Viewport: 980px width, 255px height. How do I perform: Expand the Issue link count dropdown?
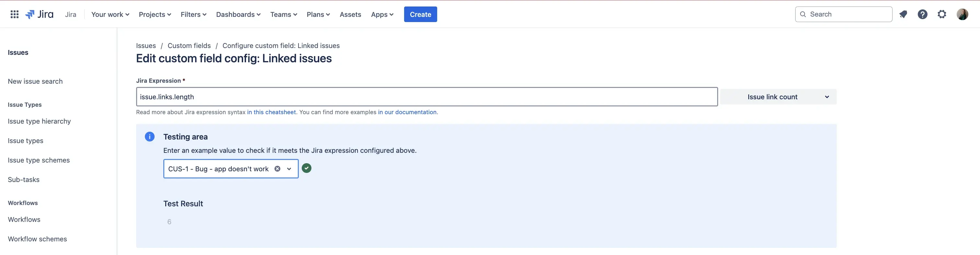tap(826, 97)
